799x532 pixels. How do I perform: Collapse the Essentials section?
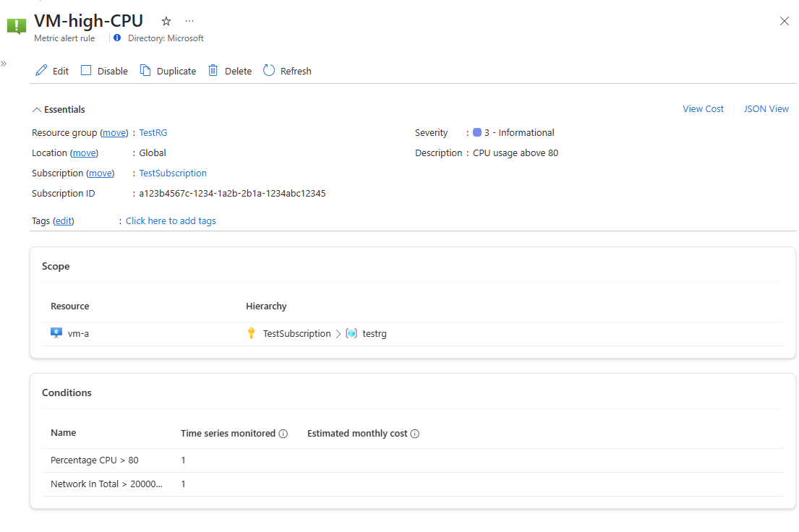tap(37, 110)
